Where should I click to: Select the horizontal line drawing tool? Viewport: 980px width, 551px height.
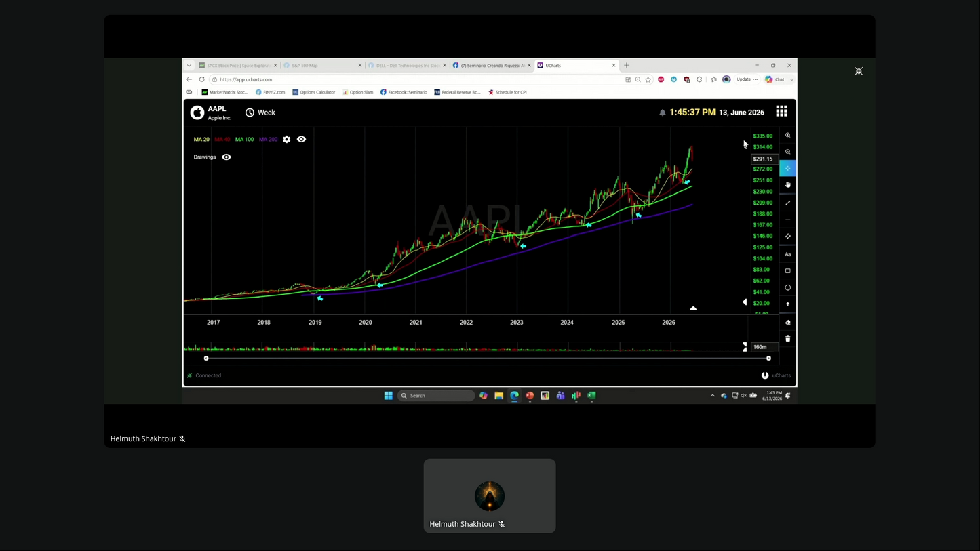click(x=787, y=220)
